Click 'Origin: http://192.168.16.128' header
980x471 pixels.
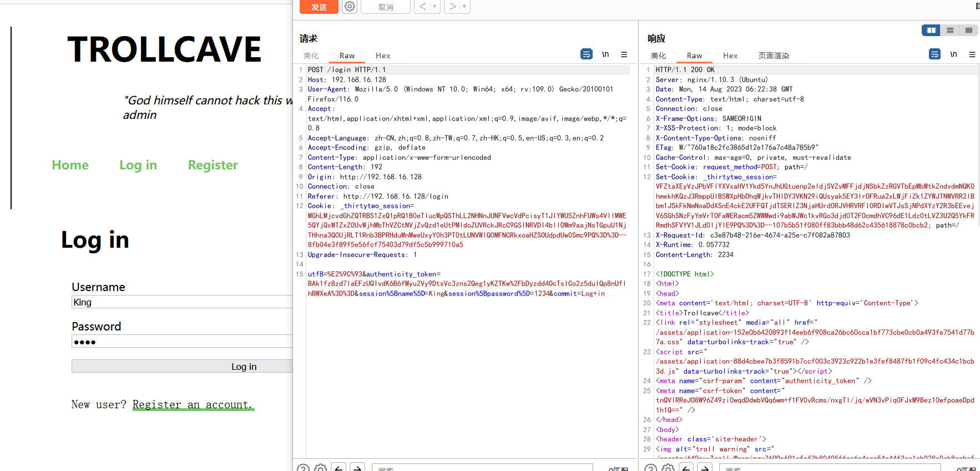pyautogui.click(x=365, y=177)
